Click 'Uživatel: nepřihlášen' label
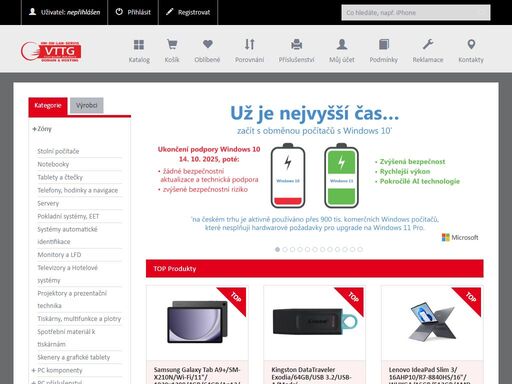The width and height of the screenshot is (512, 384). coord(70,12)
